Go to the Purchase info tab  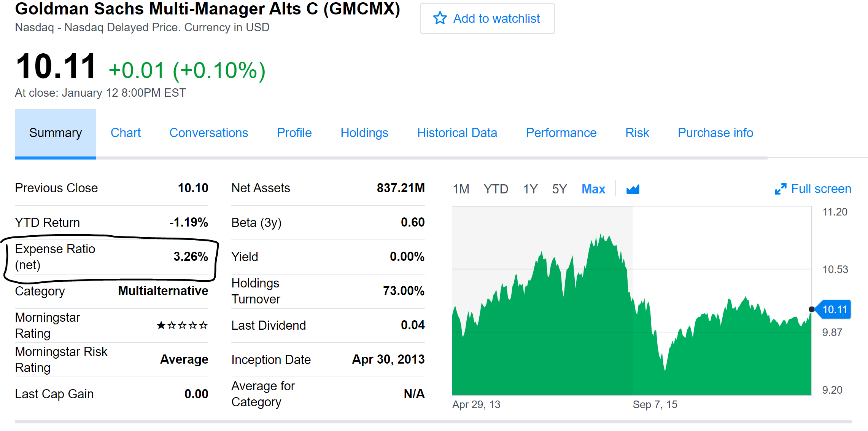pyautogui.click(x=715, y=133)
